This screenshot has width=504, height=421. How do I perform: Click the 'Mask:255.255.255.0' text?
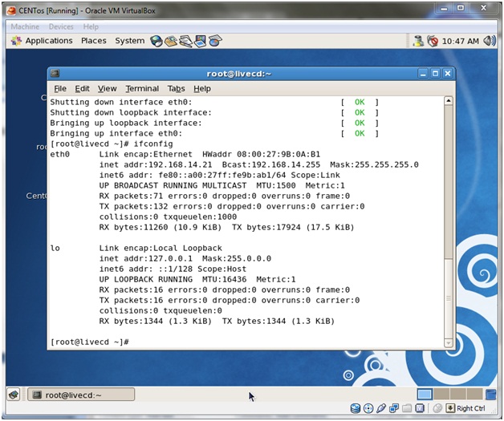(374, 164)
